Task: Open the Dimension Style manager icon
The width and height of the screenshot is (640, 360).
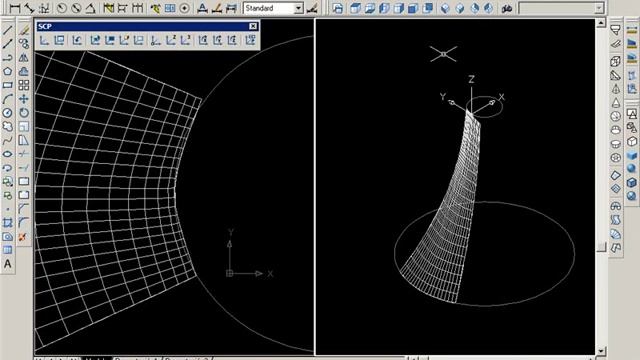Action: pos(312,8)
